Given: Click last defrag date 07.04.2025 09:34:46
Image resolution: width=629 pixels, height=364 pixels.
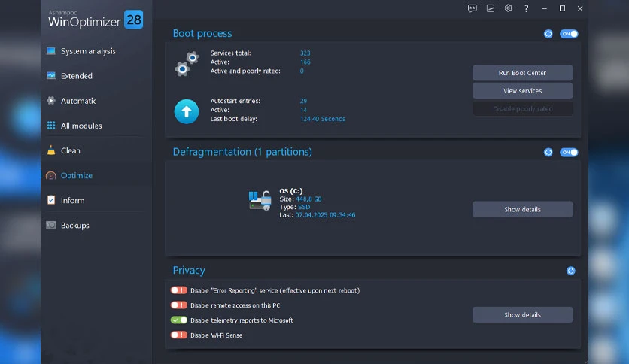Looking at the screenshot, I should (325, 215).
